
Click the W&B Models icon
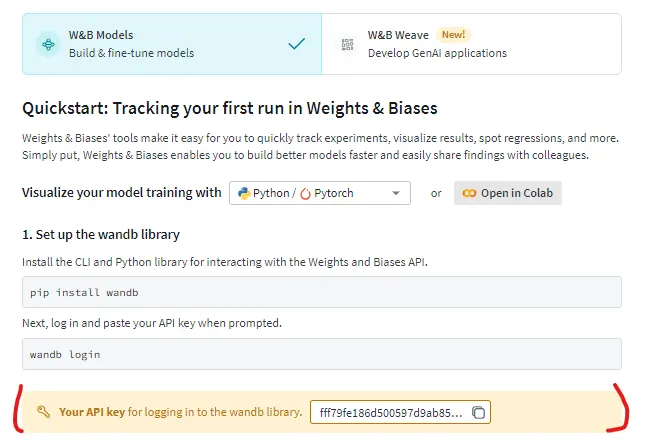(48, 44)
